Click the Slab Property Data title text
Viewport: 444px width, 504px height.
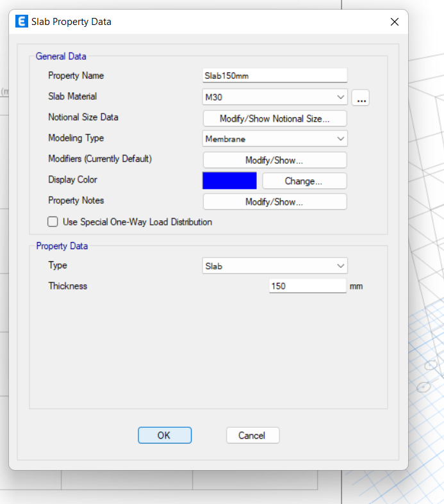click(71, 22)
